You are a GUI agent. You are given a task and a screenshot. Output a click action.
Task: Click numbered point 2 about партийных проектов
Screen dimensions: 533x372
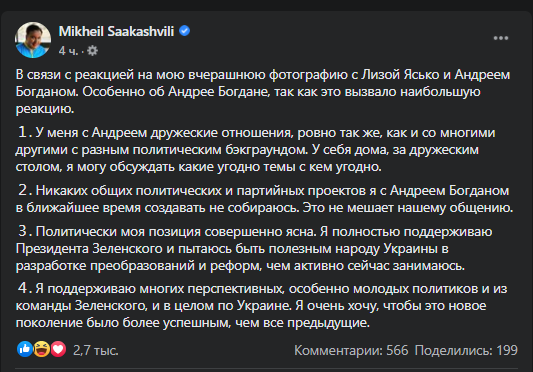[264, 199]
